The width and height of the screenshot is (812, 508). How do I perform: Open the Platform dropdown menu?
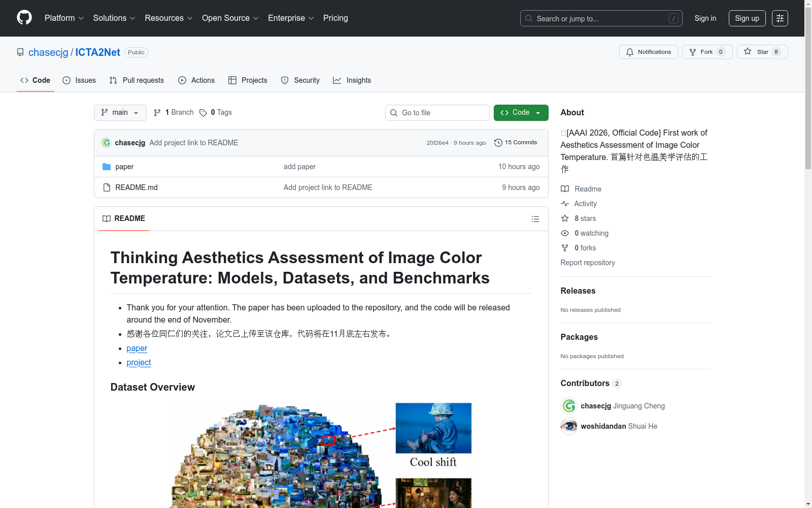click(x=64, y=18)
